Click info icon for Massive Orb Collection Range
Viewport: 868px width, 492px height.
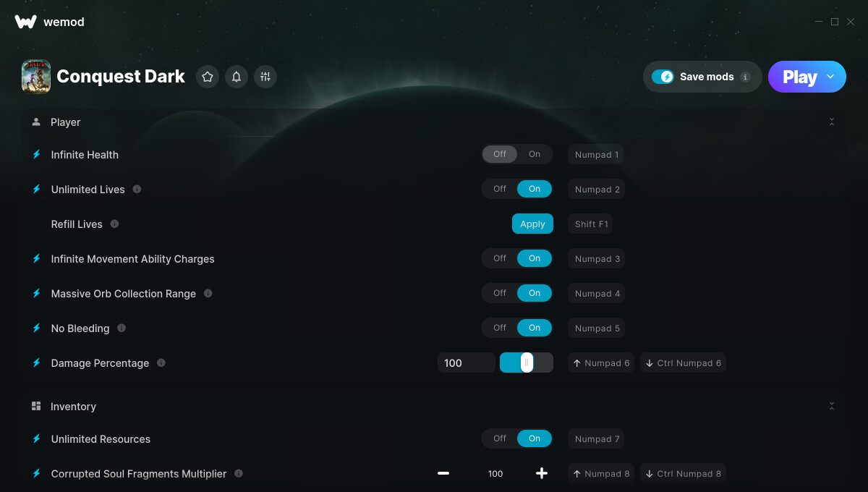[x=208, y=293]
